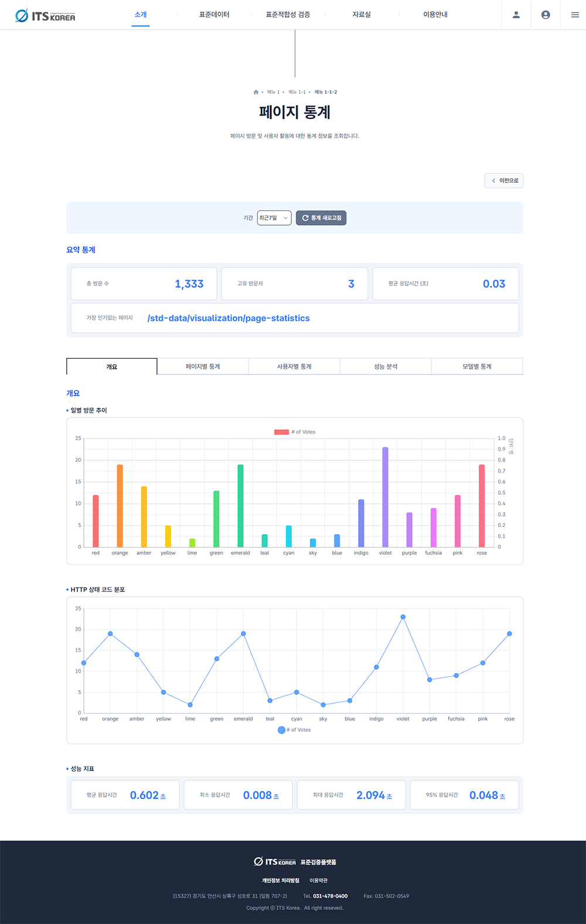This screenshot has width=586, height=924.
Task: Open the circled account icon
Action: click(x=546, y=15)
